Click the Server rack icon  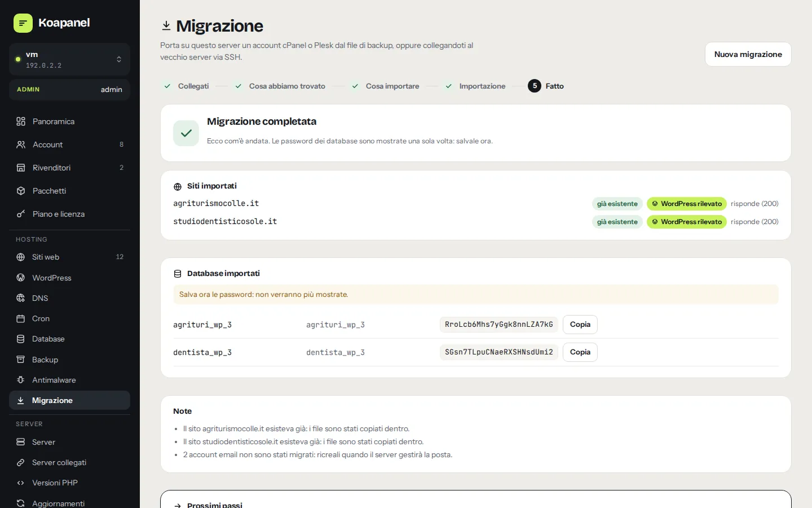[21, 442]
